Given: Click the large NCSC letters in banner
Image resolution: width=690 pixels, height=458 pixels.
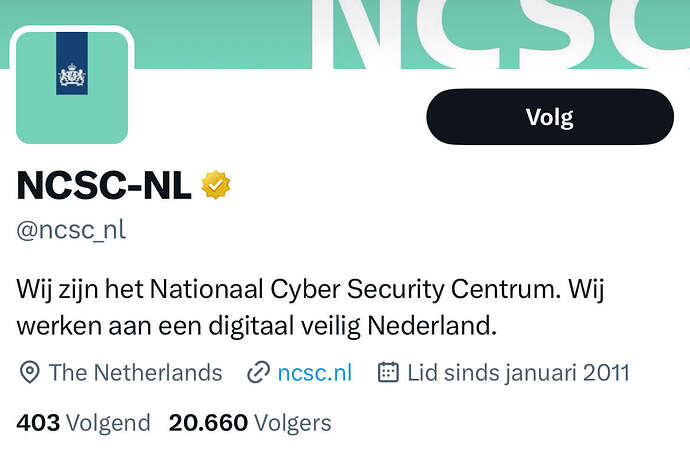Looking at the screenshot, I should 501,34.
